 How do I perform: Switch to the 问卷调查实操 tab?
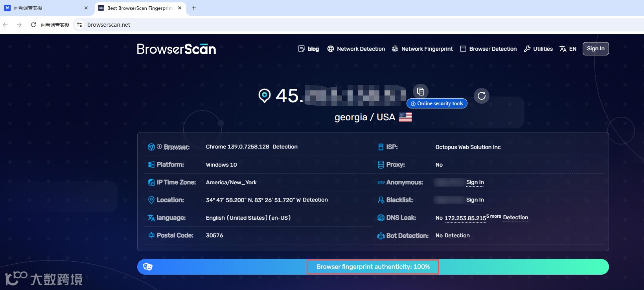coord(47,8)
